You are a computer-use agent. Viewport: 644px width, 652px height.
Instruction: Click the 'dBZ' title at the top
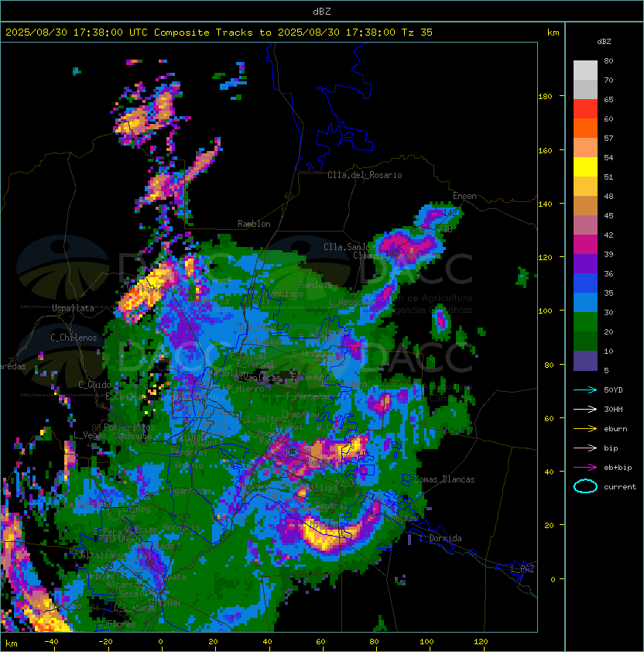pyautogui.click(x=322, y=11)
